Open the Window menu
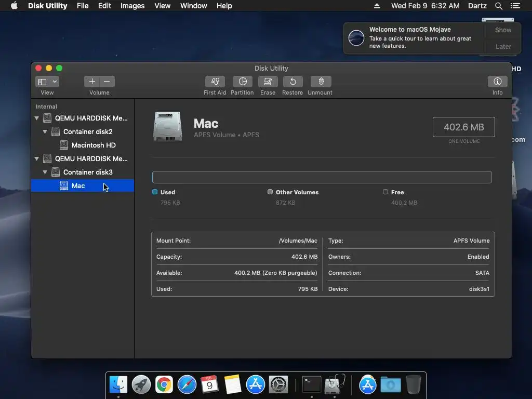The height and width of the screenshot is (399, 532). click(193, 6)
